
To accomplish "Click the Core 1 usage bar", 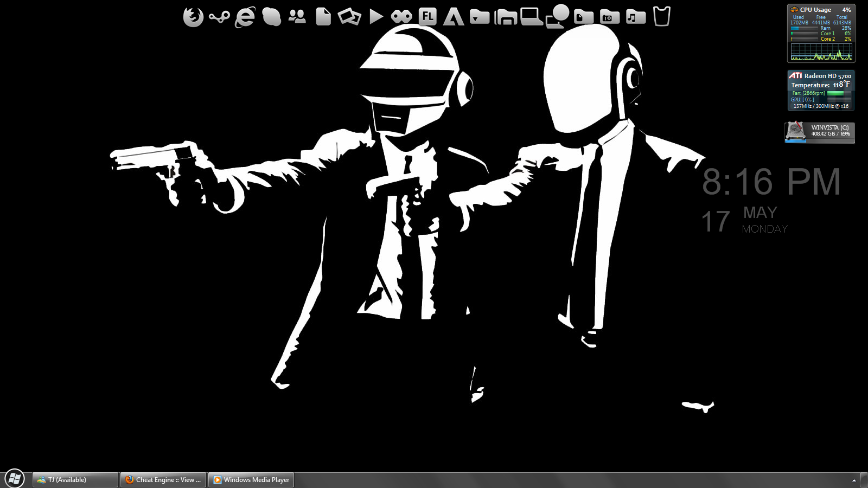I will click(x=804, y=34).
